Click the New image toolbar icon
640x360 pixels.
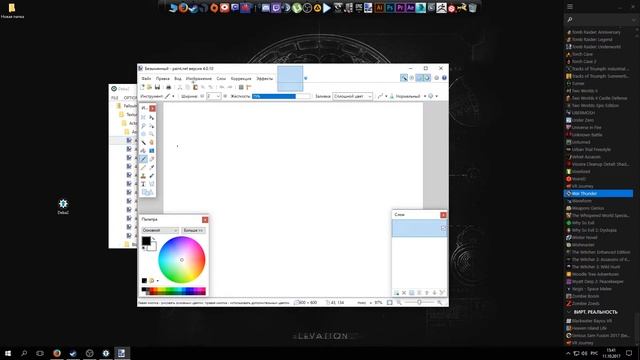point(142,87)
